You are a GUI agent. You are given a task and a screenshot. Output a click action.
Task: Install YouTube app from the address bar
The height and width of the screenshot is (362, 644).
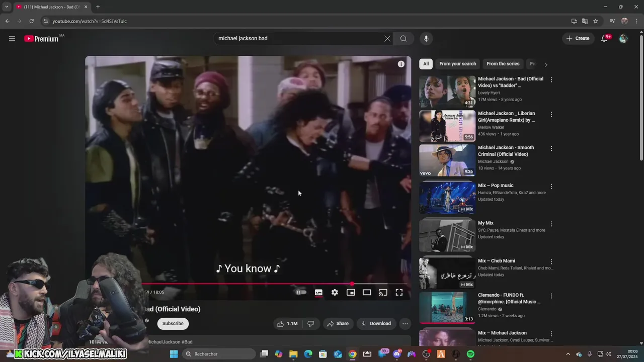pyautogui.click(x=574, y=21)
